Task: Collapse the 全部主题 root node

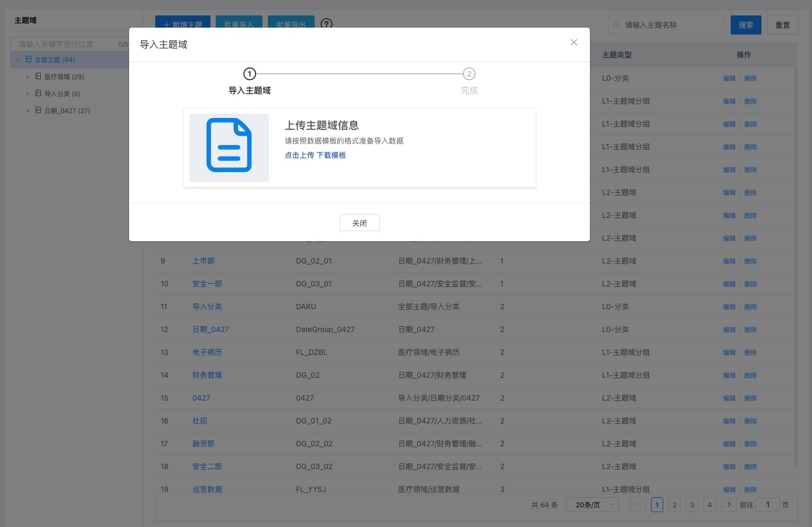Action: coord(19,60)
